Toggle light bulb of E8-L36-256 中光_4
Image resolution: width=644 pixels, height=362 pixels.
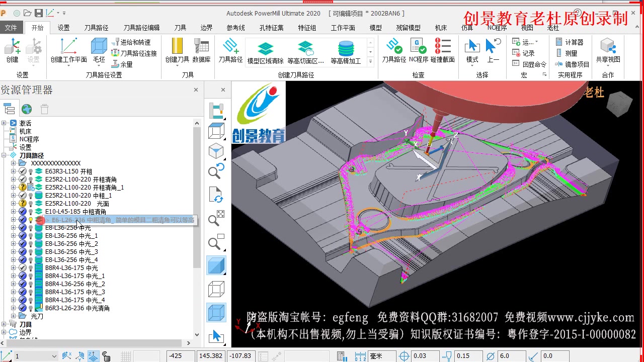tap(31, 260)
